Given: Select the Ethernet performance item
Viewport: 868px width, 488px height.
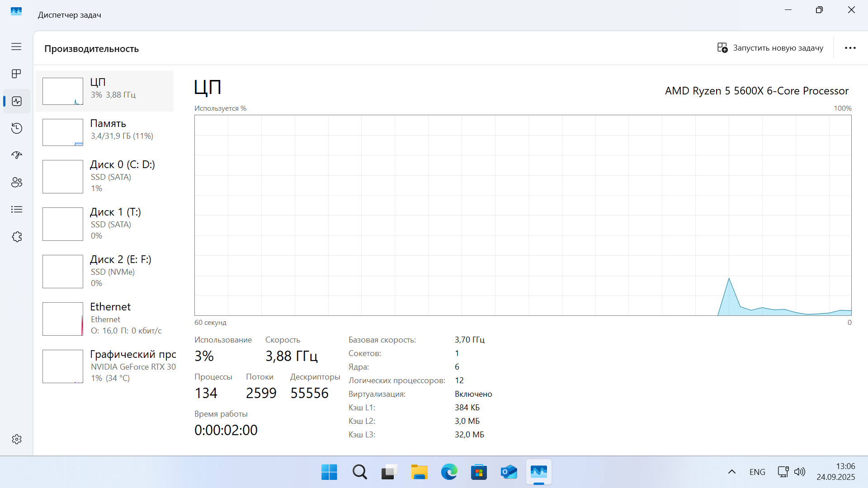Looking at the screenshot, I should point(105,319).
